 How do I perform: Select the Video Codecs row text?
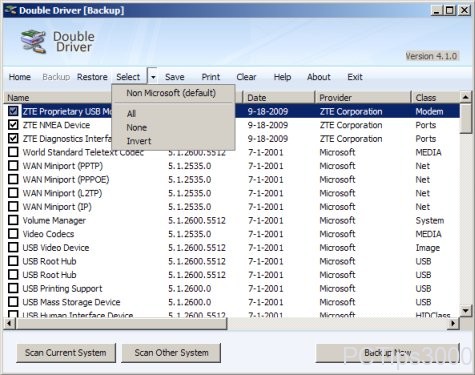[x=48, y=234]
